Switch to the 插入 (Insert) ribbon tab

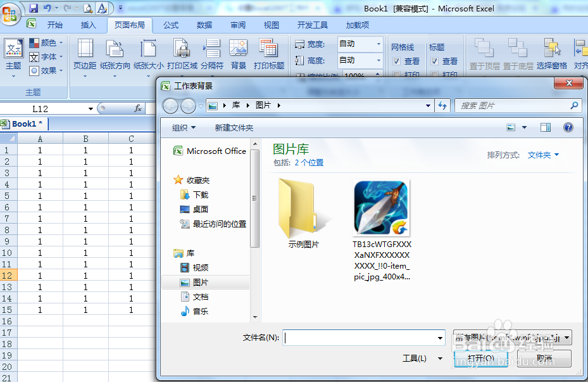(x=88, y=25)
